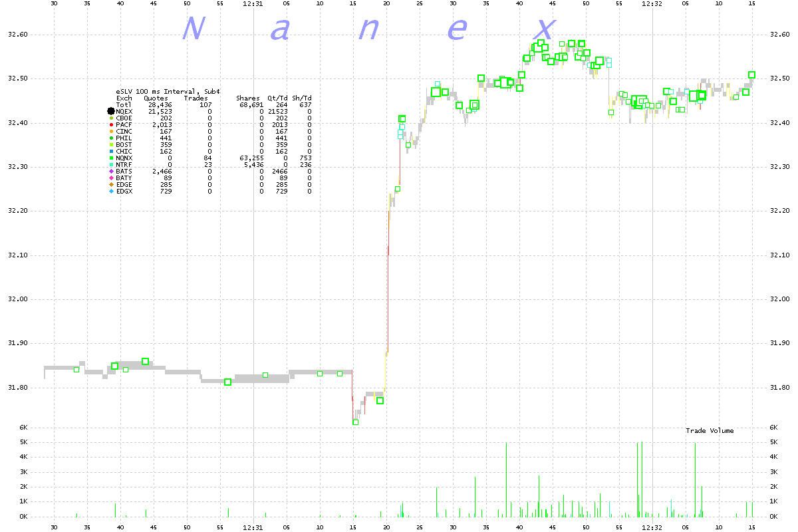Click the "Totl" row label

[124, 105]
